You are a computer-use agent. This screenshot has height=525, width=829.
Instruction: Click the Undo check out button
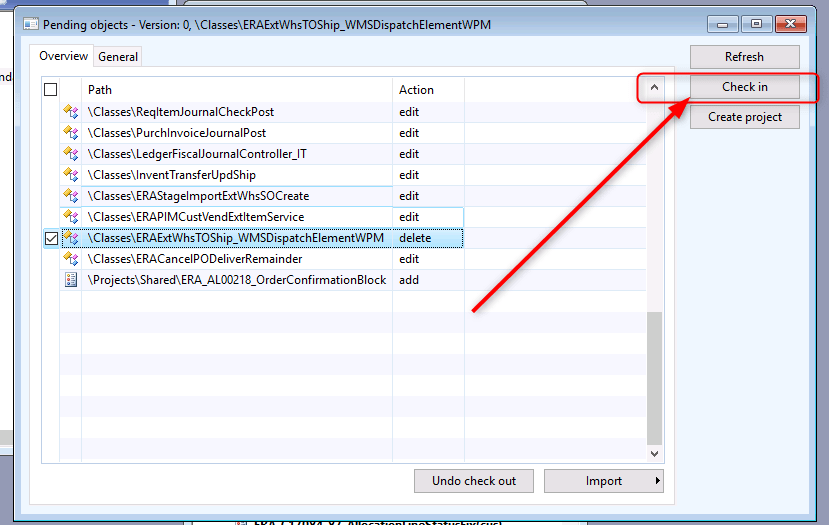point(474,481)
